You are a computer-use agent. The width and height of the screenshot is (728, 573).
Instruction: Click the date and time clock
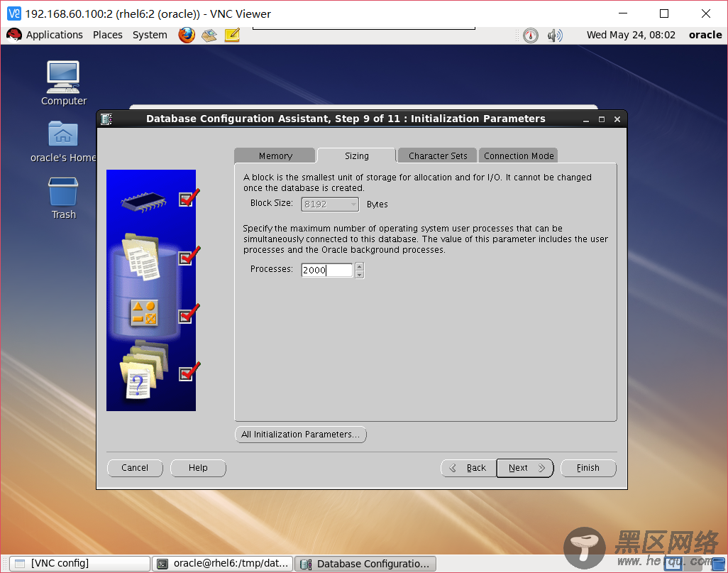631,35
